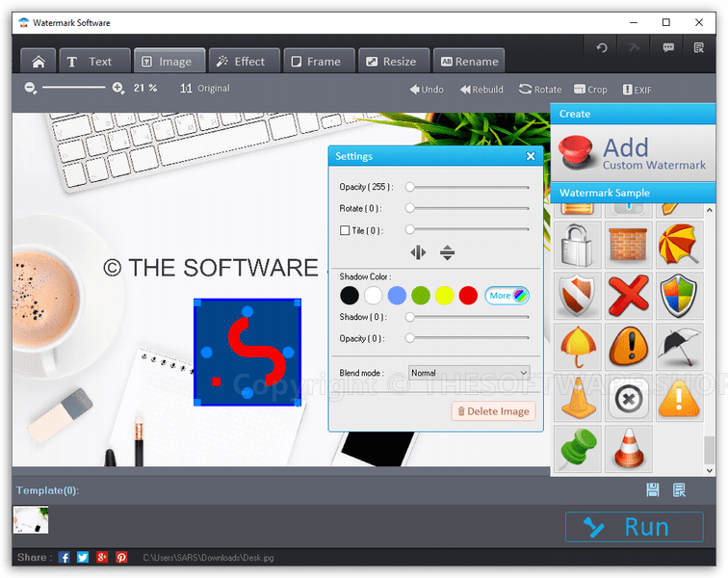Image resolution: width=728 pixels, height=578 pixels.
Task: Select the orange exclamation mark sample
Action: click(x=628, y=347)
